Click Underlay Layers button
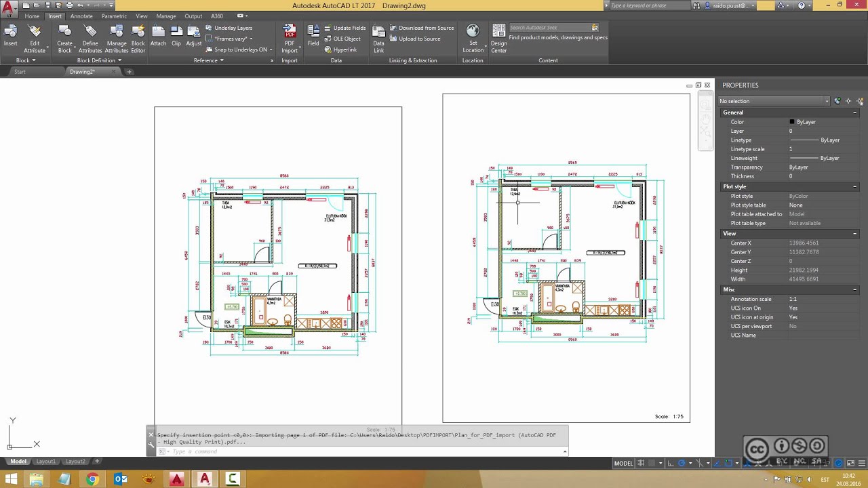 click(x=229, y=28)
